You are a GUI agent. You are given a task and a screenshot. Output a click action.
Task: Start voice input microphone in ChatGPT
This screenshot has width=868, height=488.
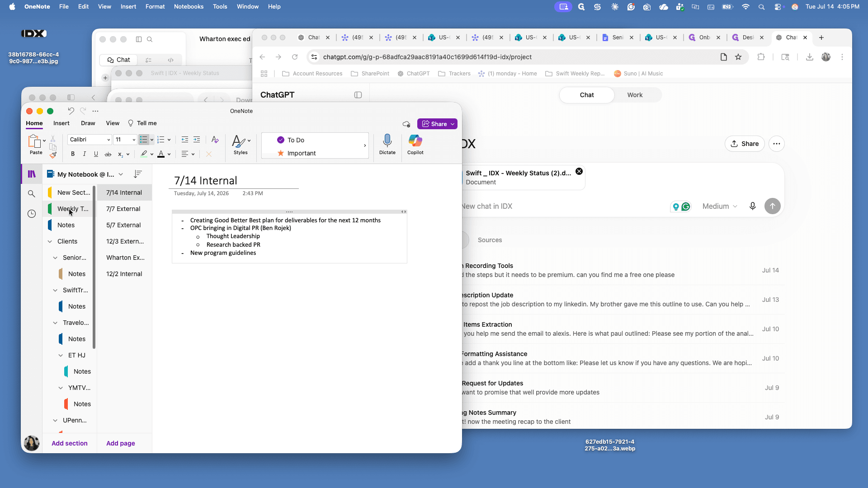click(752, 206)
